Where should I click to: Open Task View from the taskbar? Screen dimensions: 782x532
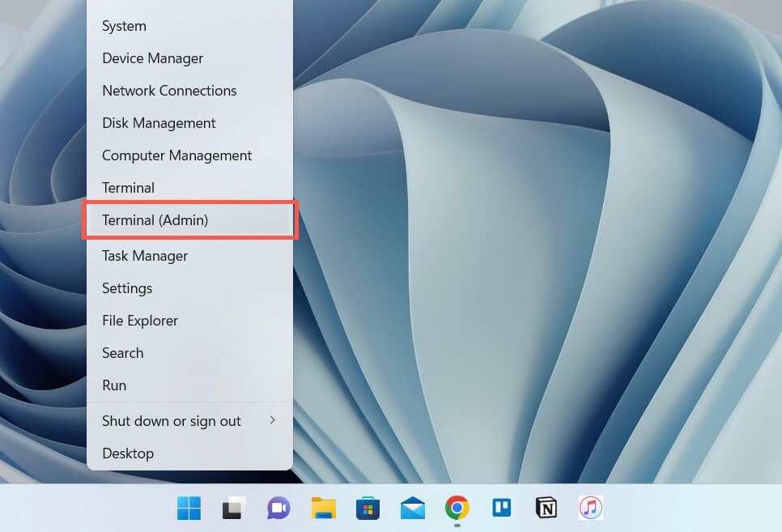(x=234, y=509)
